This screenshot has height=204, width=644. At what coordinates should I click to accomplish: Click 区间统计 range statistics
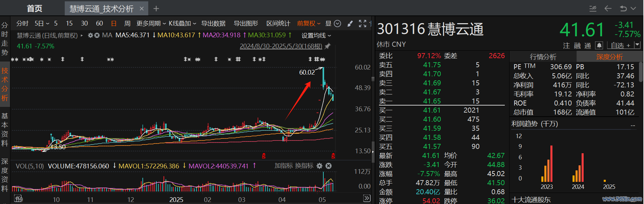(278, 24)
